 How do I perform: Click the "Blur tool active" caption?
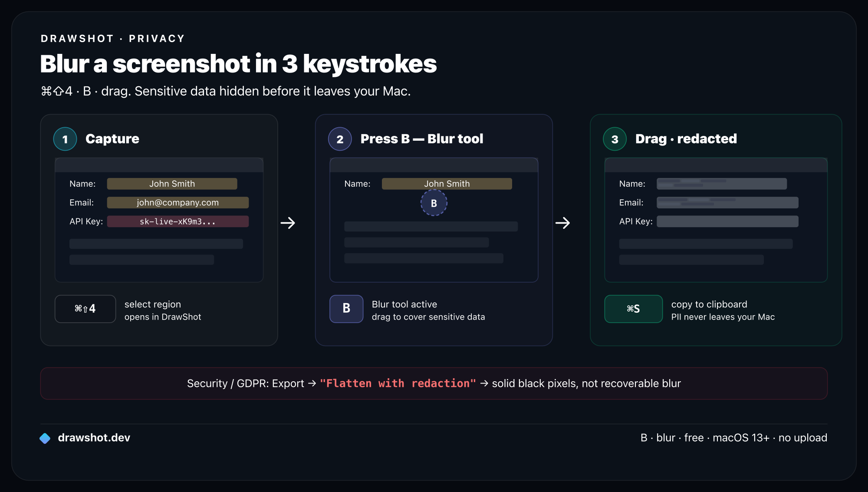[404, 304]
